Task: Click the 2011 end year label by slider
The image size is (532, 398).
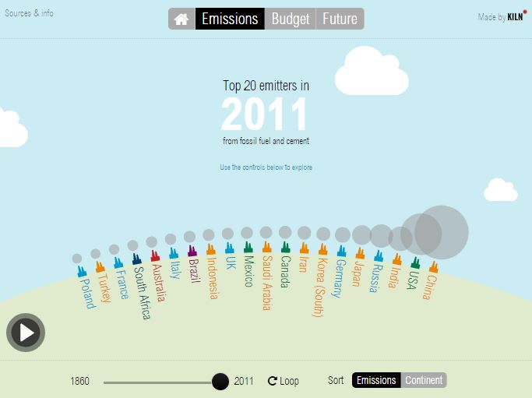Action: click(x=244, y=381)
